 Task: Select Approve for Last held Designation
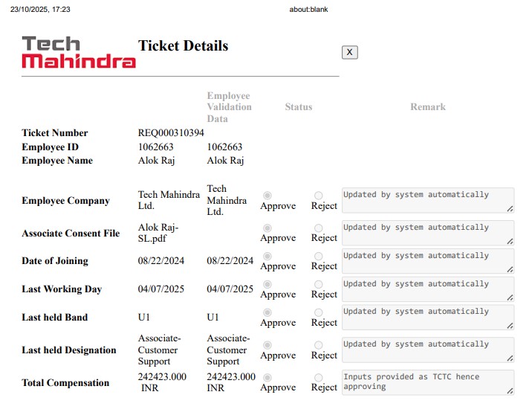pyautogui.click(x=267, y=345)
